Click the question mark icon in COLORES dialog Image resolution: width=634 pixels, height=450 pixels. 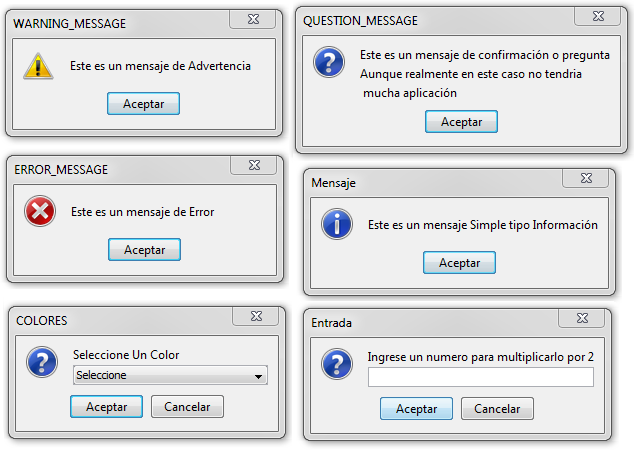41,361
